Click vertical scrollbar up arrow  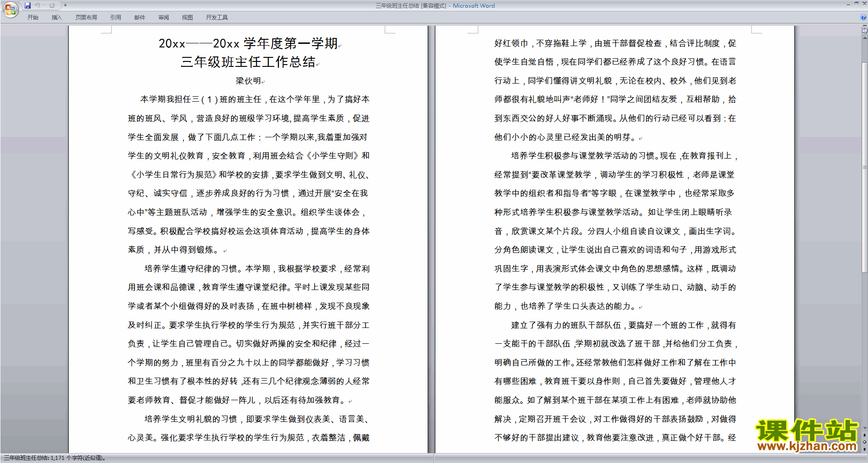(x=865, y=38)
